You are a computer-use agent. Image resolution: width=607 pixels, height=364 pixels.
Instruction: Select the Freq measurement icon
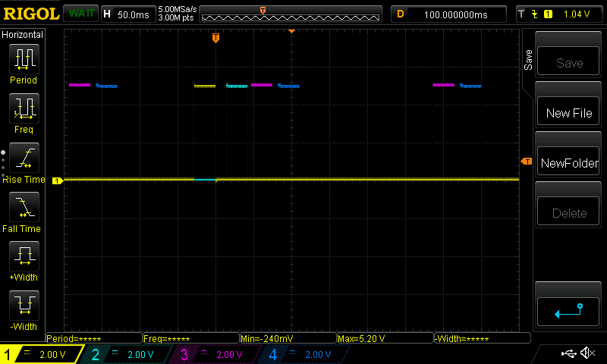(x=24, y=108)
